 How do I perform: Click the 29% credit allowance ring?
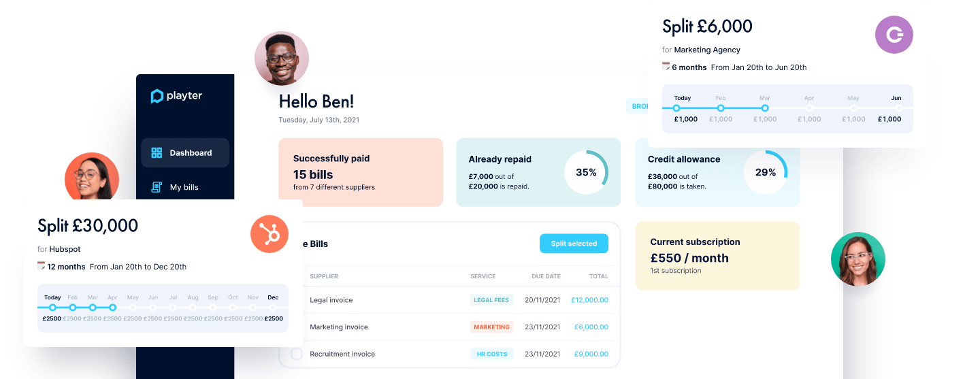click(x=765, y=173)
